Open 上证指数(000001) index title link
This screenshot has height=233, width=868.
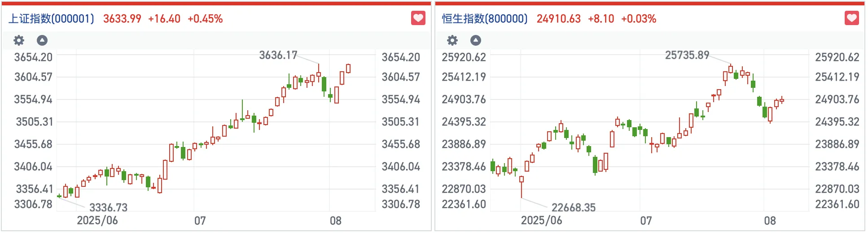click(52, 19)
